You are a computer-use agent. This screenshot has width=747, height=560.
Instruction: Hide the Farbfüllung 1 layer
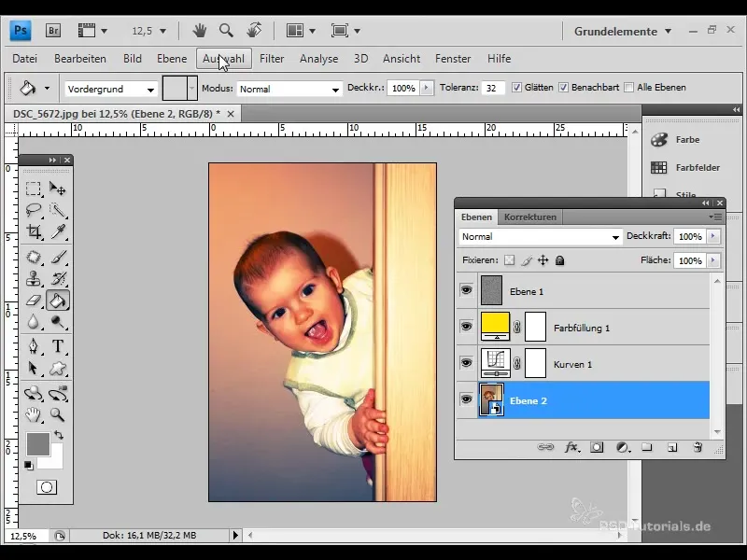(466, 327)
